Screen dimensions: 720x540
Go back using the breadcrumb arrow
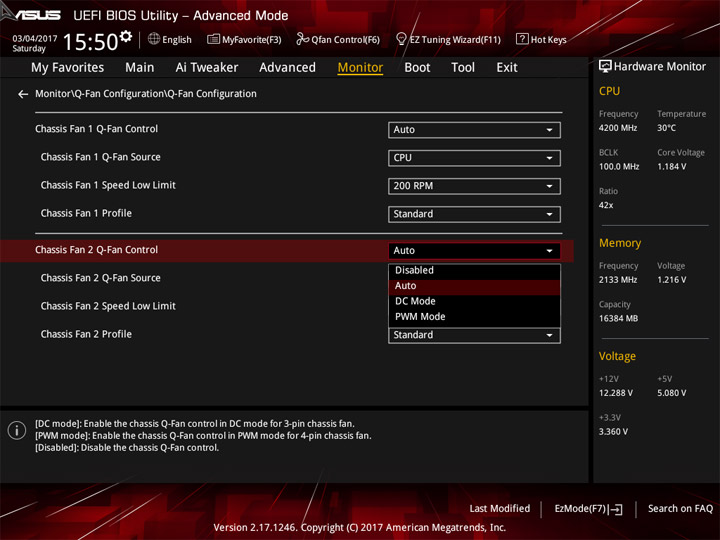23,94
